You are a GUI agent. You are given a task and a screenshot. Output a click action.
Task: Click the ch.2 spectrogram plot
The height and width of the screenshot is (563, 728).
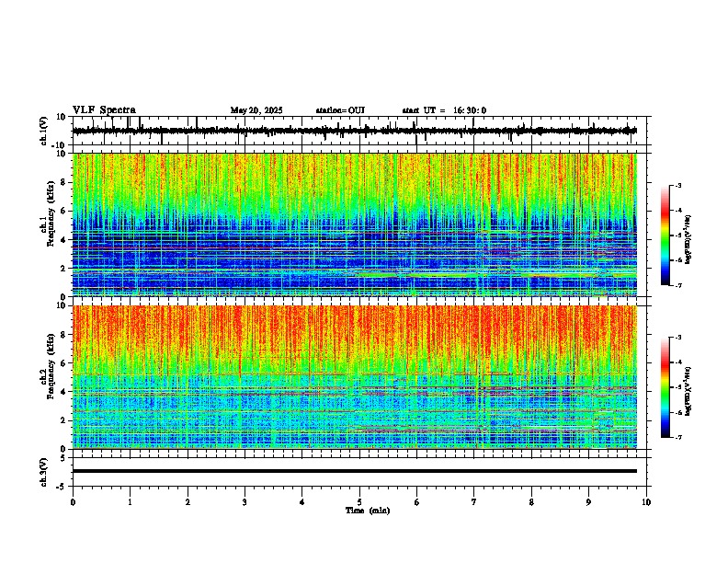coord(355,377)
